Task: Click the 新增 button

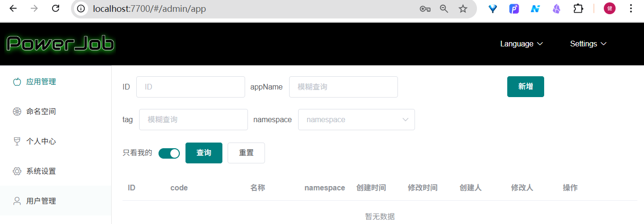Action: 526,87
